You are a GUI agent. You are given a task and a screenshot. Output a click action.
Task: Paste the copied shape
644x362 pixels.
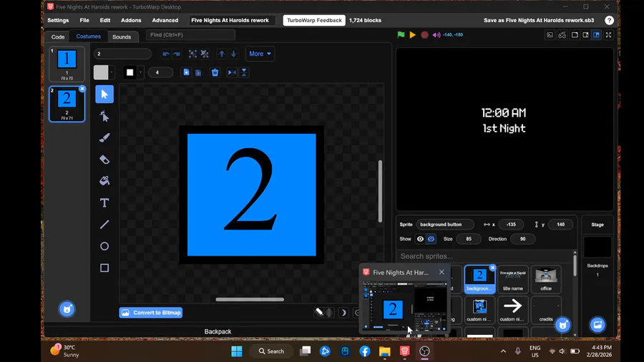pos(198,73)
